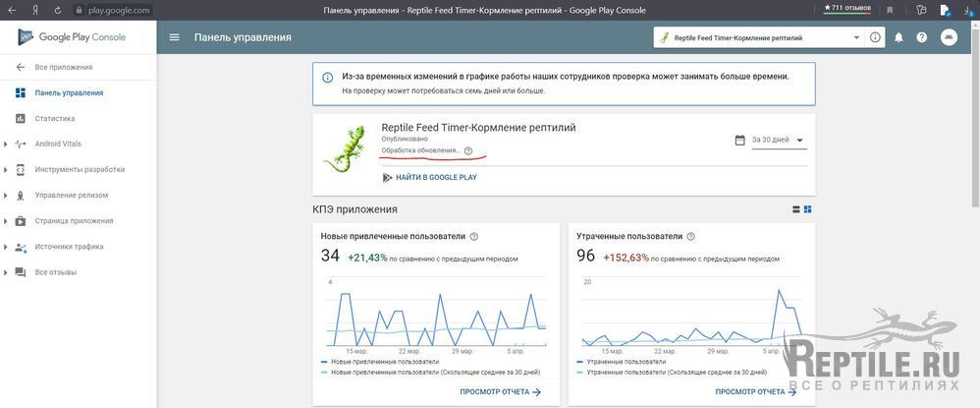980x408 pixels.
Task: Expand the Android Vitals sidebar section
Action: (6, 145)
